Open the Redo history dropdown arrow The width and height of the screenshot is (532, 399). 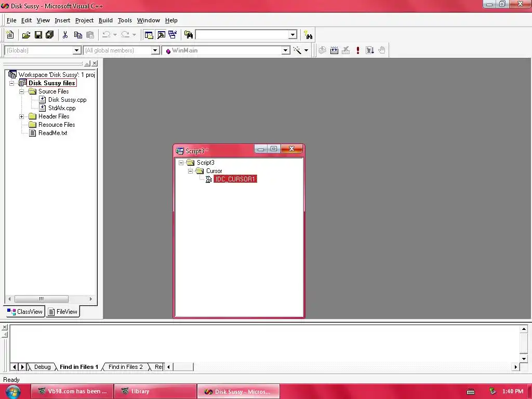click(134, 35)
